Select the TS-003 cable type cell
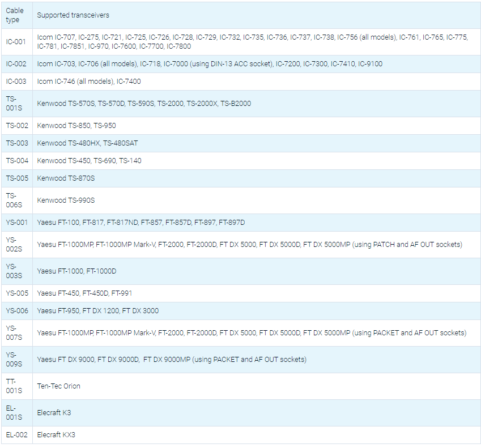The width and height of the screenshot is (481, 448). (17, 143)
